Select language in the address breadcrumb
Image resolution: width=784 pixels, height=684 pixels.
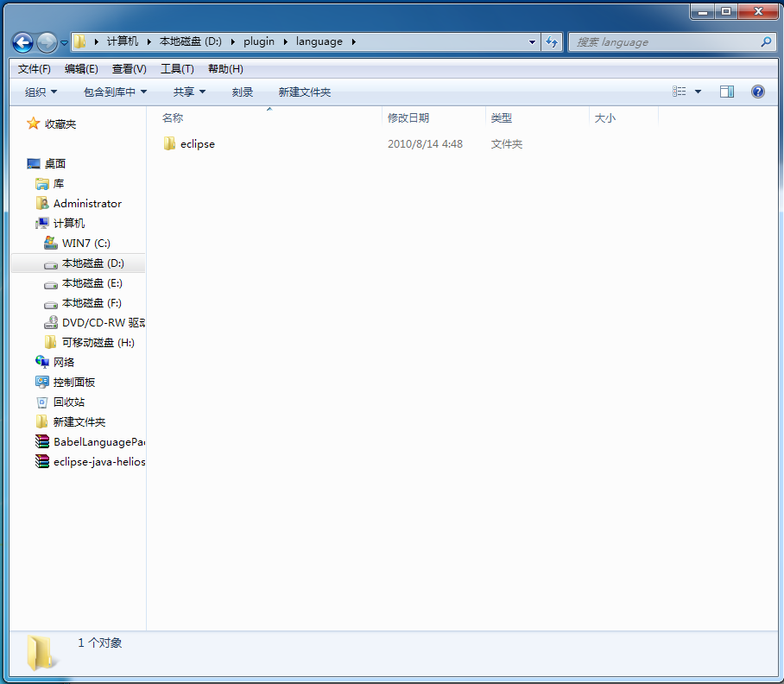tap(319, 41)
